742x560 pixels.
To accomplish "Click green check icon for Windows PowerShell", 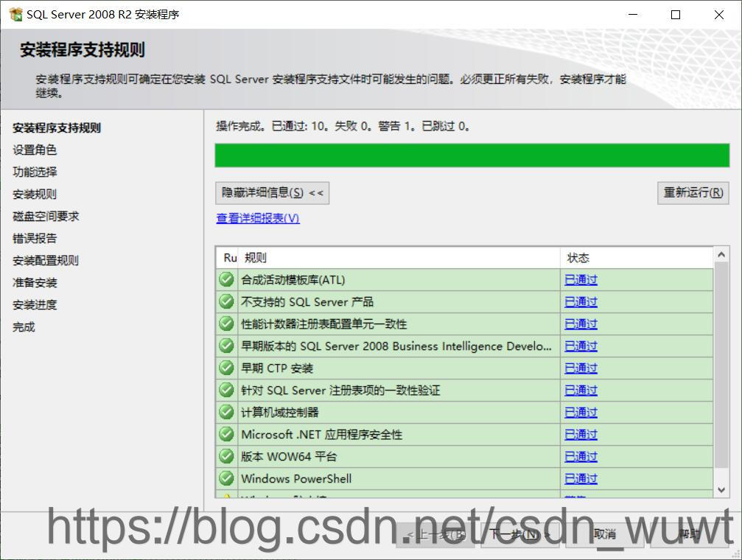I will point(227,479).
